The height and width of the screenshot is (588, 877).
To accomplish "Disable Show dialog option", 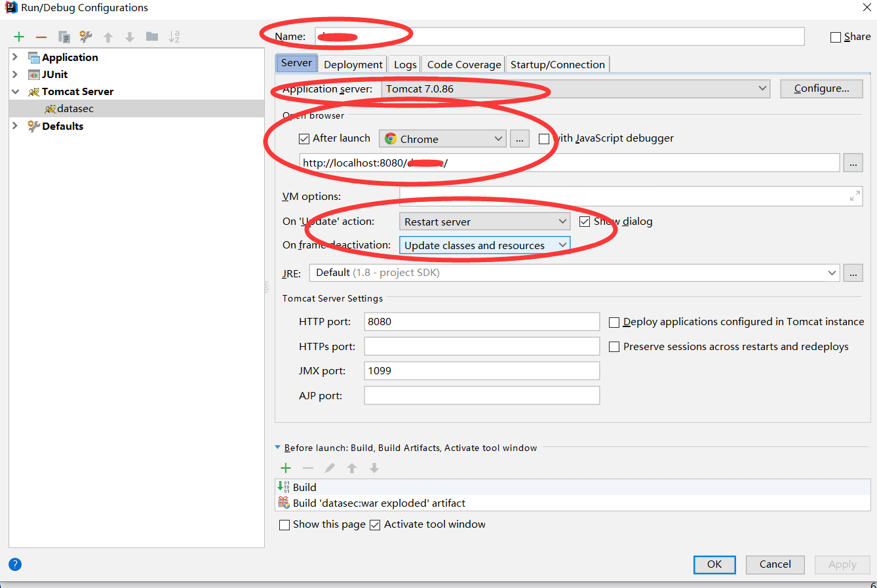I will pyautogui.click(x=585, y=221).
